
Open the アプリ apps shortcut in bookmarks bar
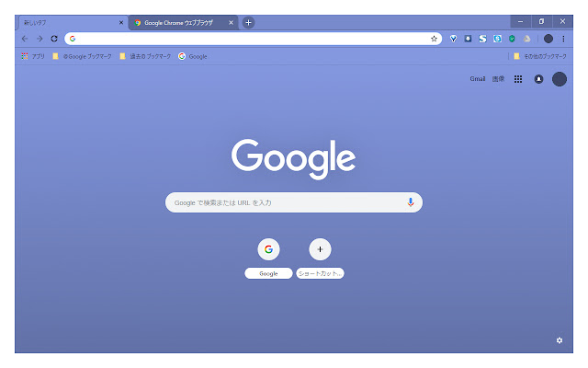(33, 56)
